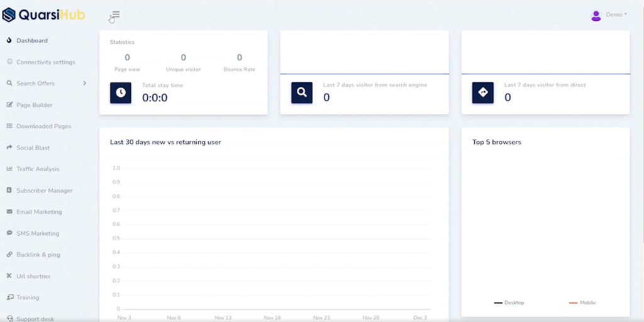Click the SMS Marketing chat bubble icon
Viewport: 644px width, 322px height.
[9, 233]
